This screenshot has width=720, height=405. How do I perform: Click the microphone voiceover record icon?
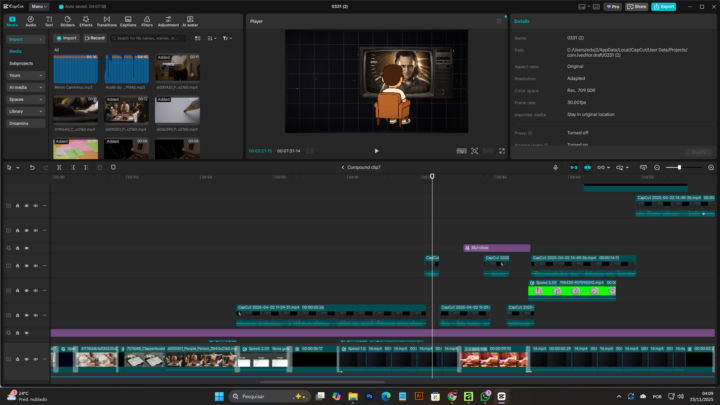pyautogui.click(x=556, y=167)
